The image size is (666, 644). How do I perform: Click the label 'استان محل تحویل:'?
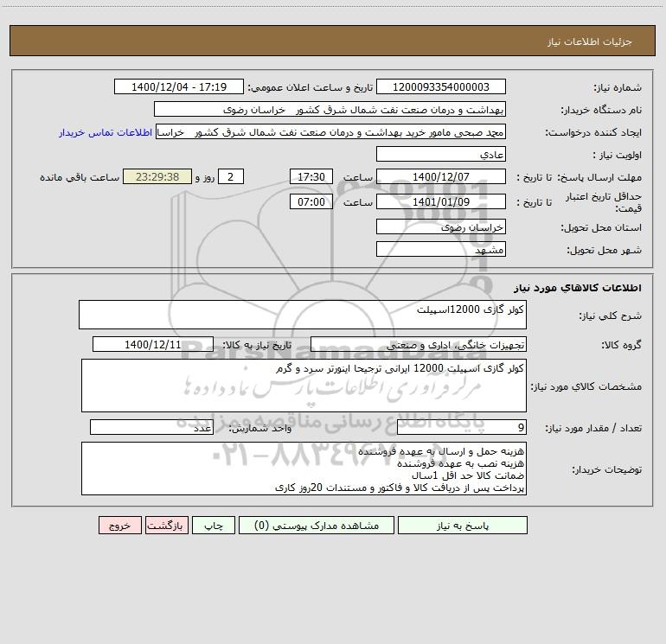(x=601, y=228)
